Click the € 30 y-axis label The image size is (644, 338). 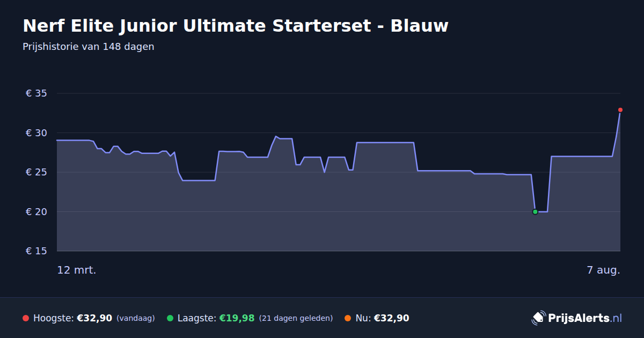point(36,133)
